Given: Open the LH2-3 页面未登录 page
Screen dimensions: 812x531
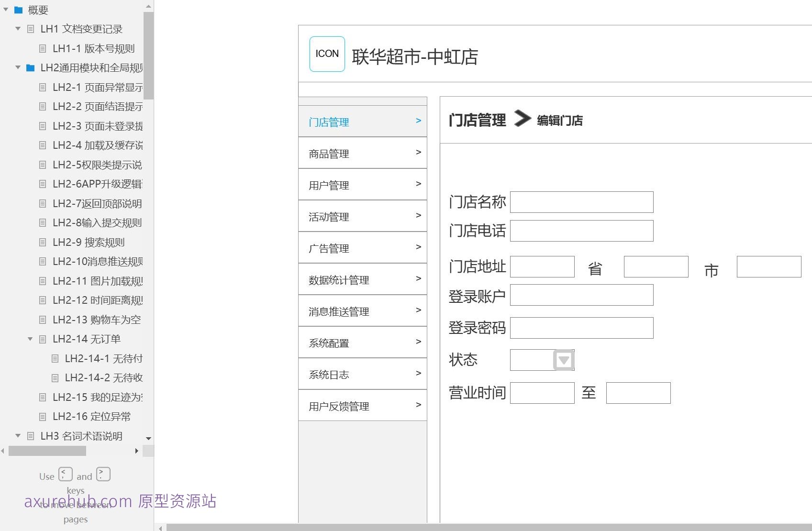Looking at the screenshot, I should (98, 126).
